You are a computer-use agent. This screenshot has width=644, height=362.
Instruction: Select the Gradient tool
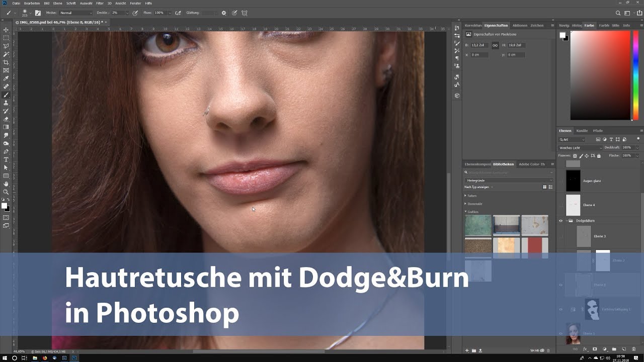(6, 127)
